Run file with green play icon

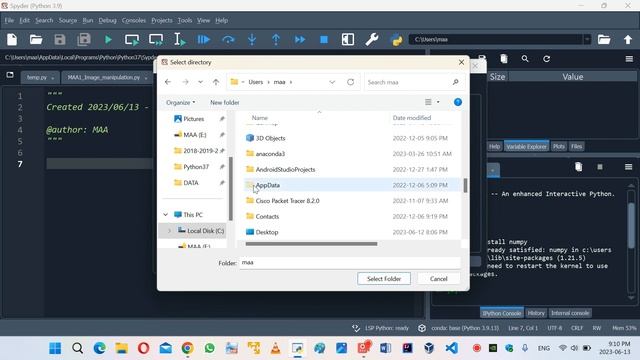point(108,40)
